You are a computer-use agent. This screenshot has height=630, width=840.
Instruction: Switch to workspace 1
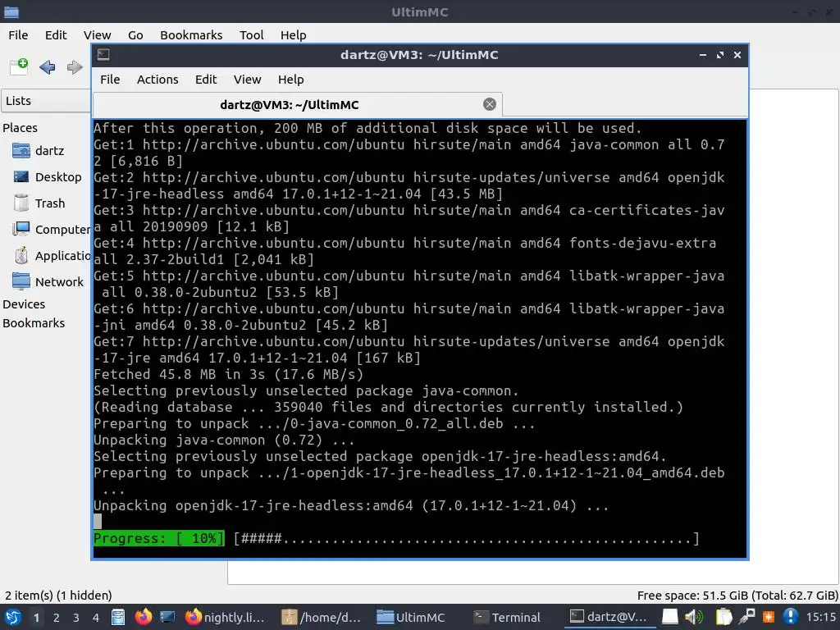click(36, 618)
